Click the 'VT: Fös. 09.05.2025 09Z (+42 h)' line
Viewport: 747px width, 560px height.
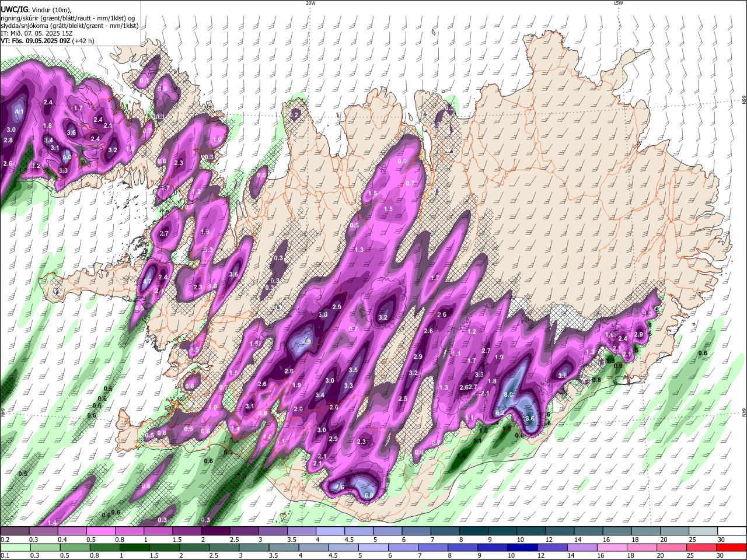point(47,41)
